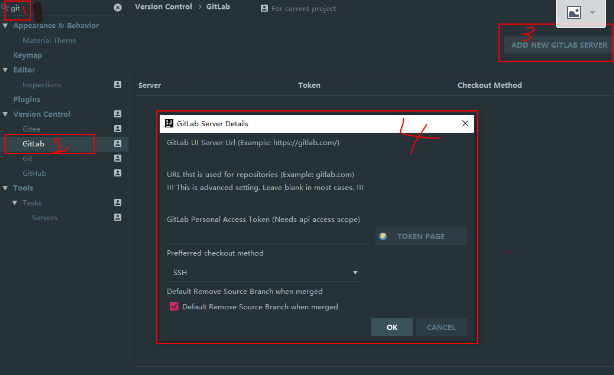Click the image tool icon at top right

(x=574, y=13)
